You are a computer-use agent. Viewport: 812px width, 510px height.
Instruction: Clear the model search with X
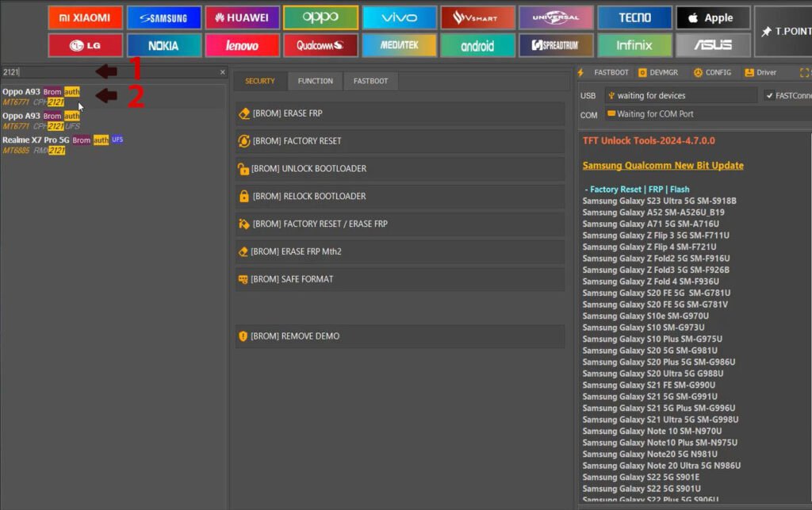(223, 72)
